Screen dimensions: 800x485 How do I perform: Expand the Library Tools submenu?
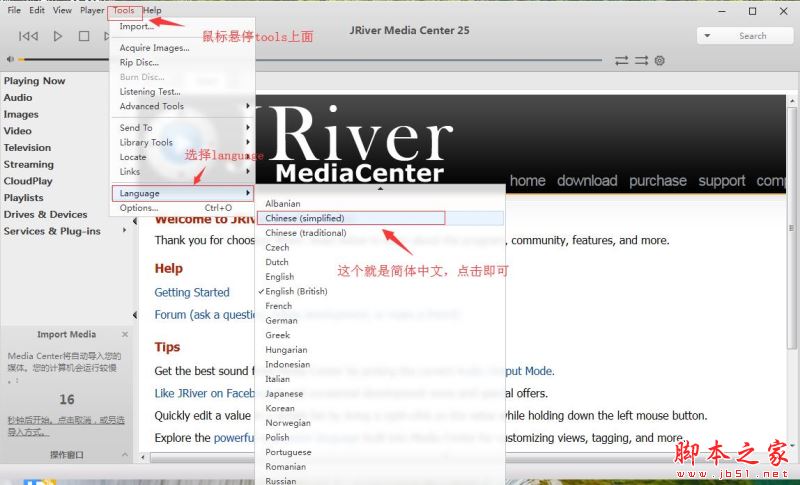coord(183,143)
